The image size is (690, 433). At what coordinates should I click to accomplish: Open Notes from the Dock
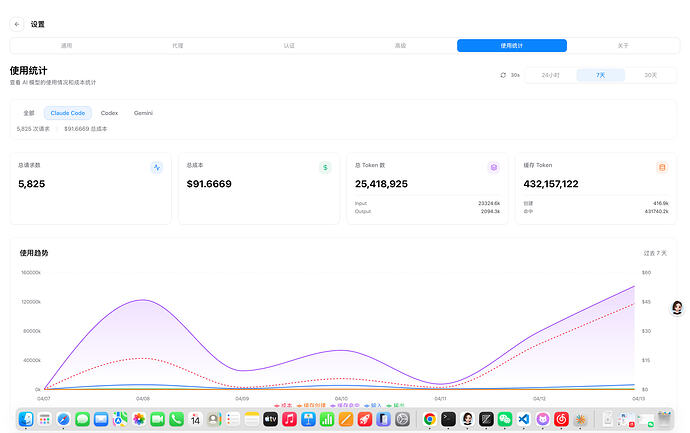(x=252, y=419)
